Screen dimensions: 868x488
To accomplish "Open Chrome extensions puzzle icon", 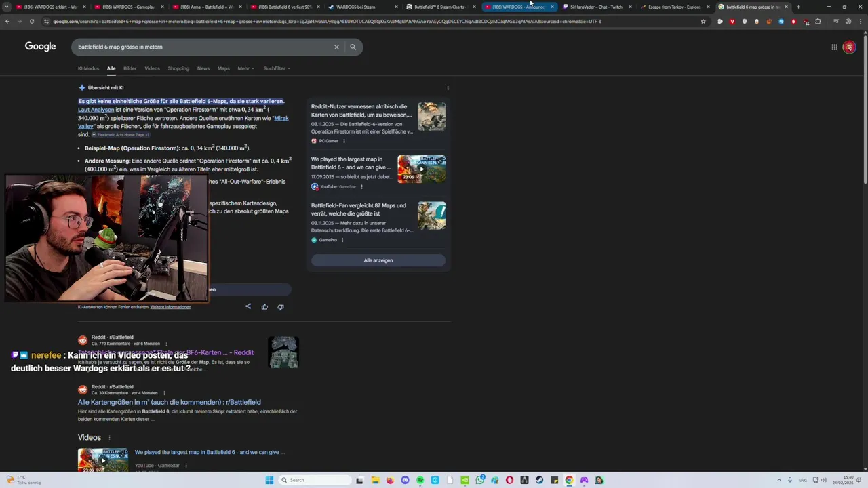I will (818, 21).
